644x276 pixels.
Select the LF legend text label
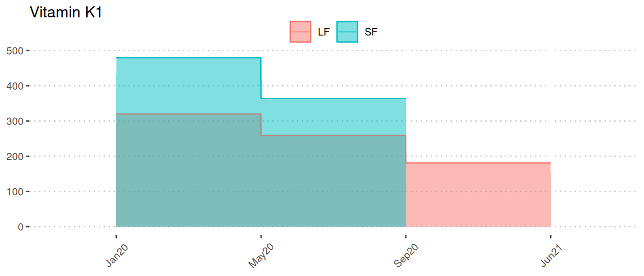323,32
